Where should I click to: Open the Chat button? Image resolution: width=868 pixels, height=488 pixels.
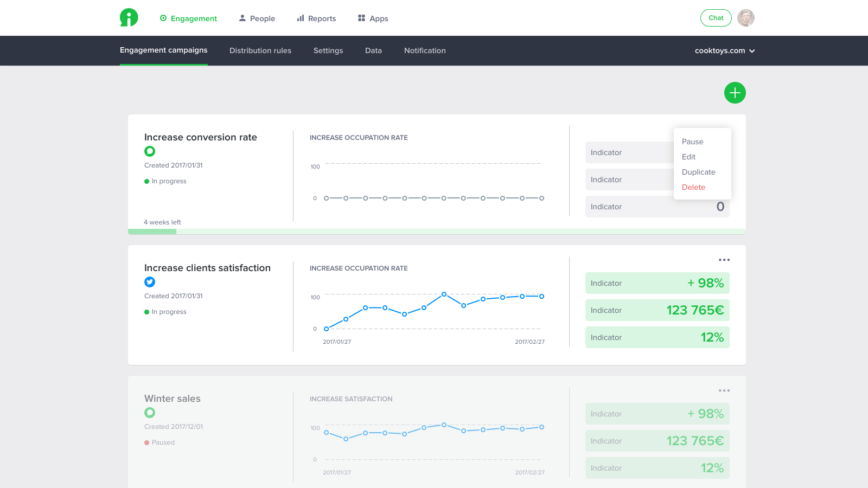tap(716, 18)
